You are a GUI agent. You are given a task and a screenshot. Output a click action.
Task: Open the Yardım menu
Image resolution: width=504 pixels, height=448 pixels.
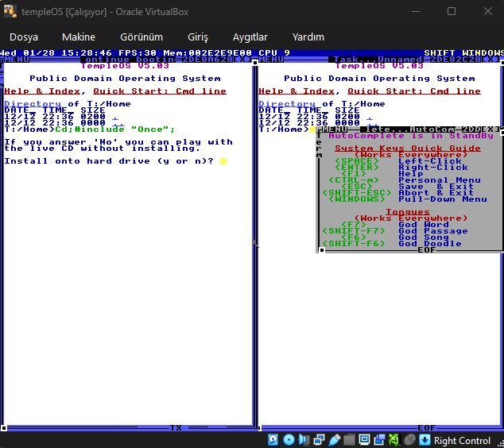(x=308, y=37)
